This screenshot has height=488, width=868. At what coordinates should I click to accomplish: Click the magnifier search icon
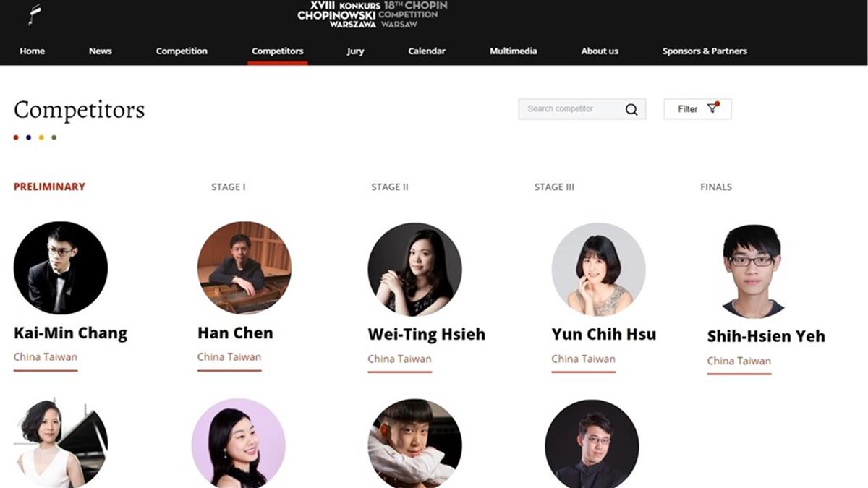pos(631,110)
